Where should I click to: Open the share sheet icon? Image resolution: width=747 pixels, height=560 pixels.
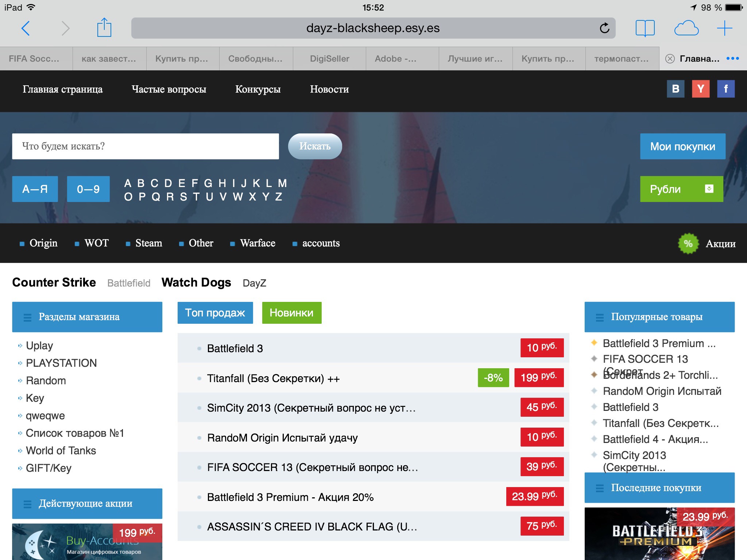(104, 27)
